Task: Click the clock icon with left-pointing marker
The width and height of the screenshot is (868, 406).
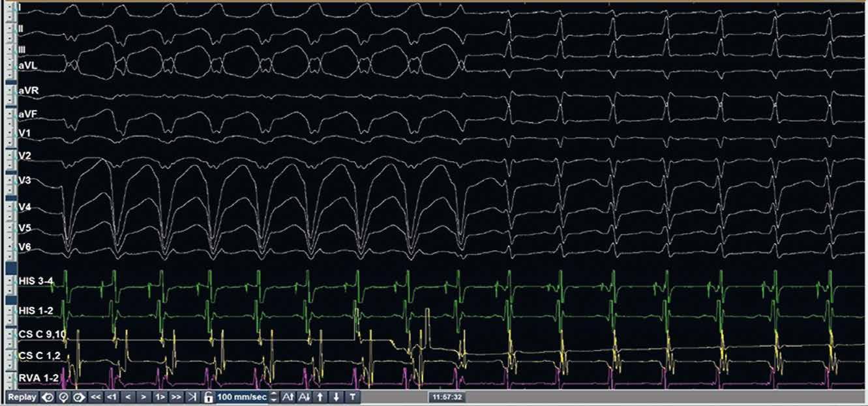Action: coord(48,397)
